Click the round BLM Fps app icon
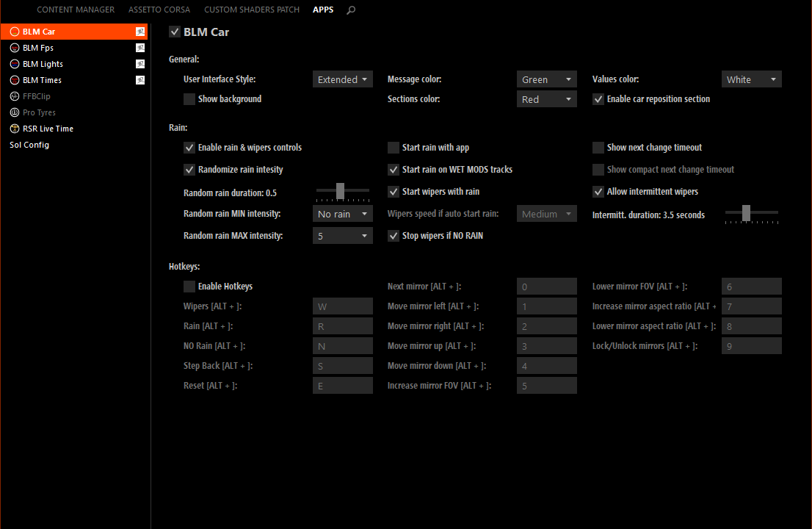 (15, 48)
